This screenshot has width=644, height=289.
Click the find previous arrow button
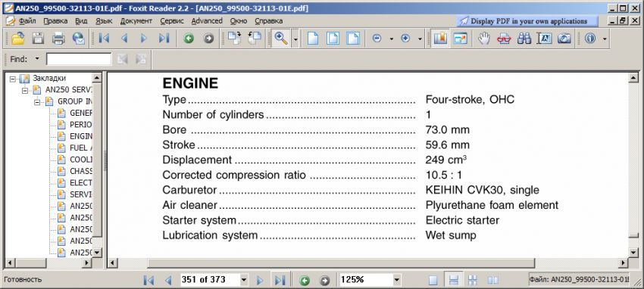(x=123, y=59)
